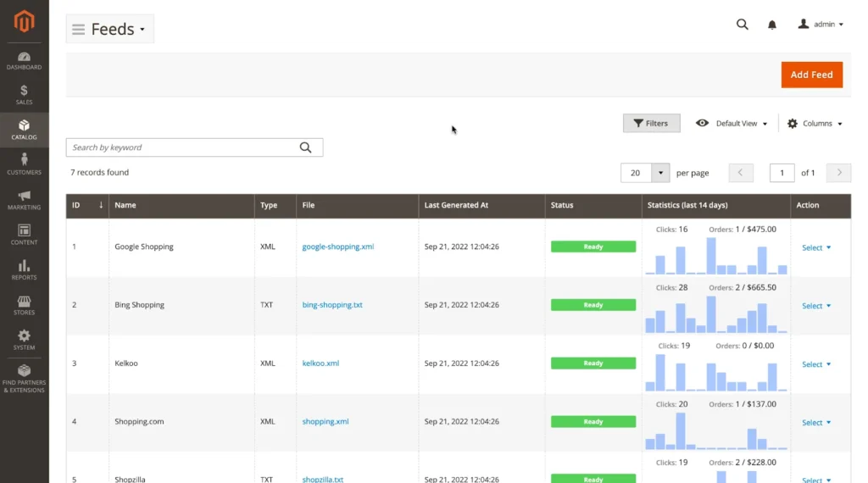Sort by Last Generated At header

481,205
